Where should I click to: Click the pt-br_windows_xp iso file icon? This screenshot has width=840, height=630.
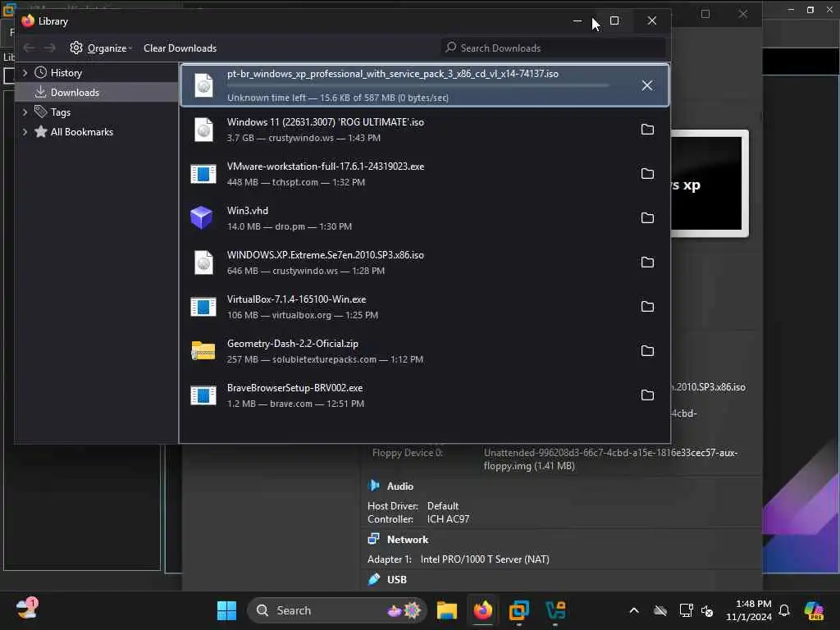click(x=203, y=85)
